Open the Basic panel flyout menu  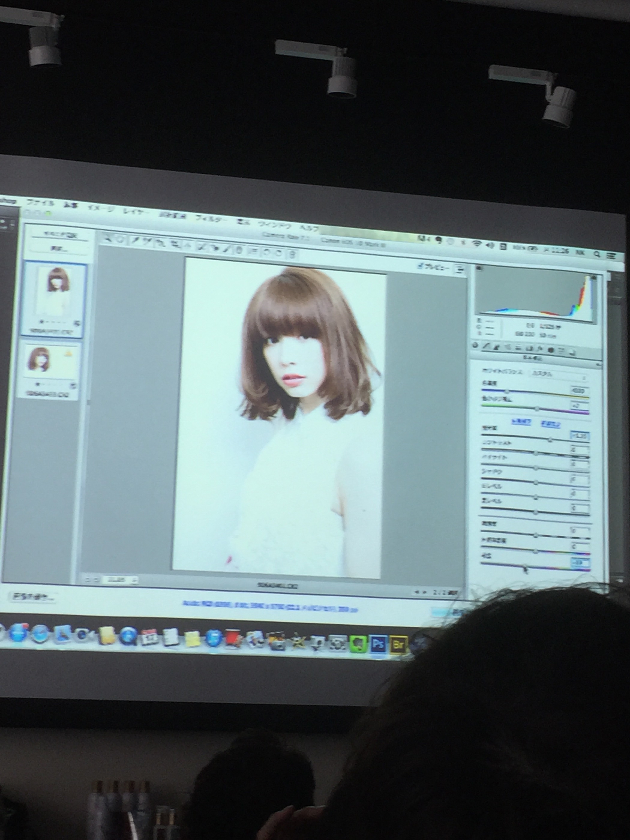click(598, 365)
